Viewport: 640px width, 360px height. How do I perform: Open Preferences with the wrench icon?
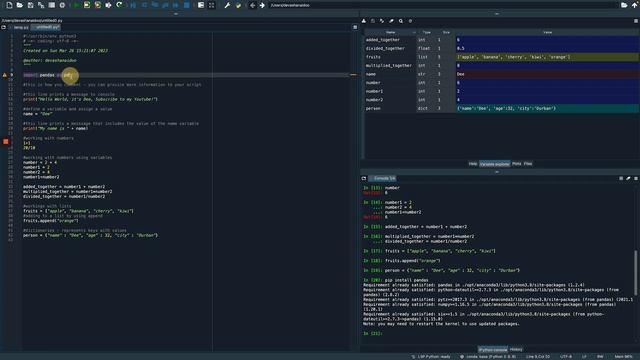point(227,5)
